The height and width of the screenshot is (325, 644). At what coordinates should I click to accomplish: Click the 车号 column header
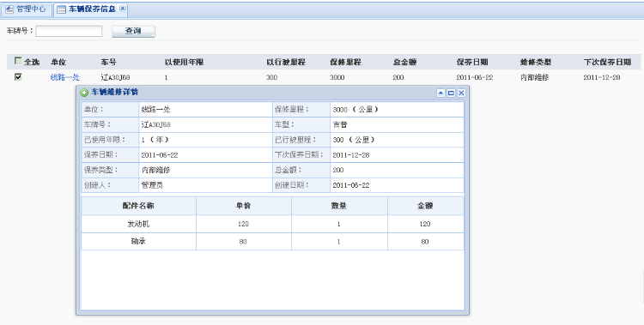(109, 63)
